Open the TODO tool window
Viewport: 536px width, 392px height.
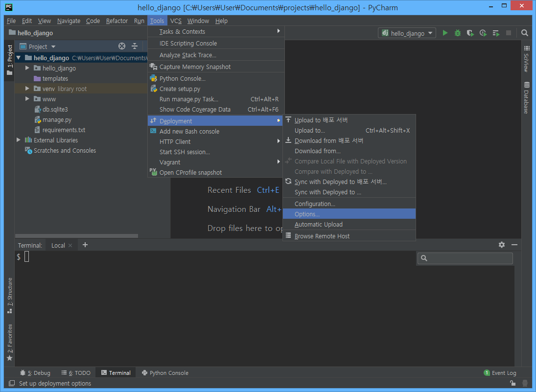coord(76,373)
